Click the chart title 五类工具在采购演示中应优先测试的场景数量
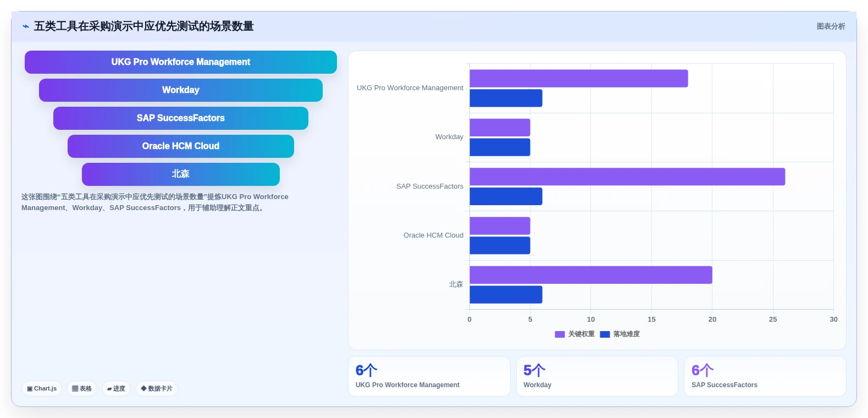This screenshot has width=868, height=418. 144,26
